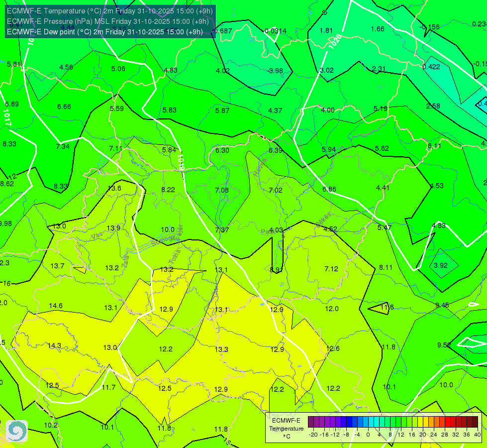Screen dimensions: 487x448
Task: Click the dew point value 13.9
Action: pyautogui.click(x=113, y=228)
